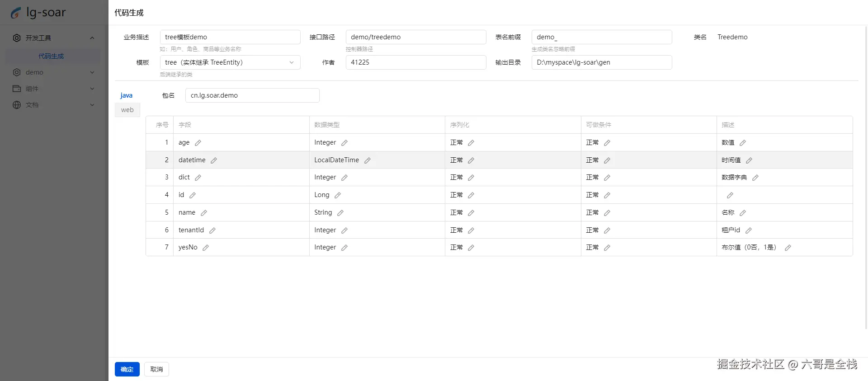Screen dimensions: 868x381
Task: Expand the demo sidebar menu
Action: pyautogui.click(x=54, y=72)
